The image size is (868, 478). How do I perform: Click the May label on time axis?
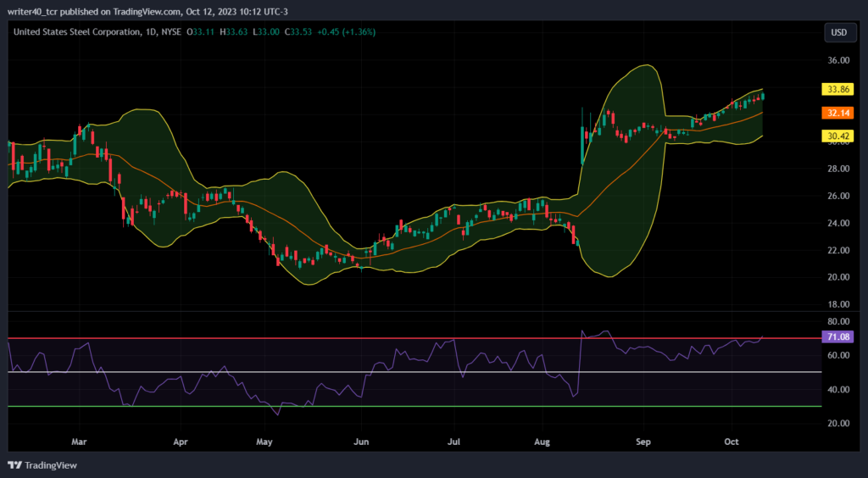click(264, 442)
